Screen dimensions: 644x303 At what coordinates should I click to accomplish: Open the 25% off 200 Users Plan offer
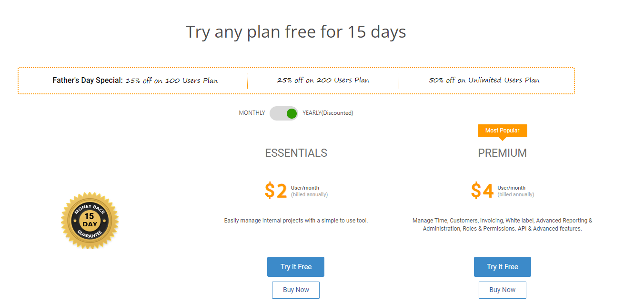(x=323, y=81)
